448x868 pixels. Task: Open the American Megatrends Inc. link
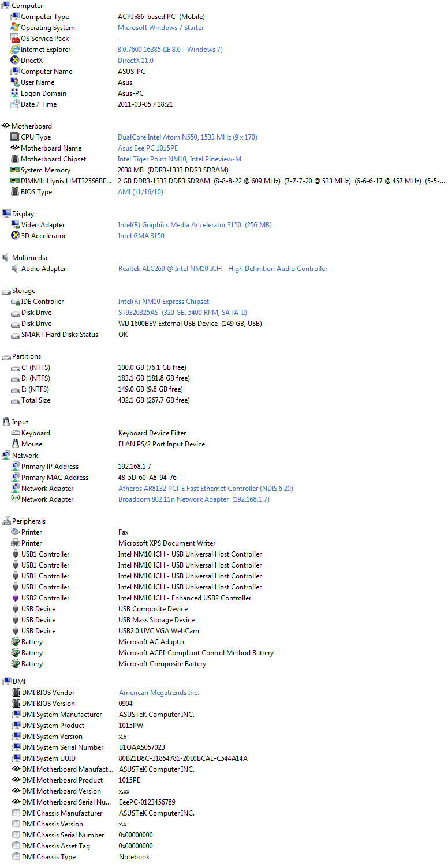click(x=159, y=692)
